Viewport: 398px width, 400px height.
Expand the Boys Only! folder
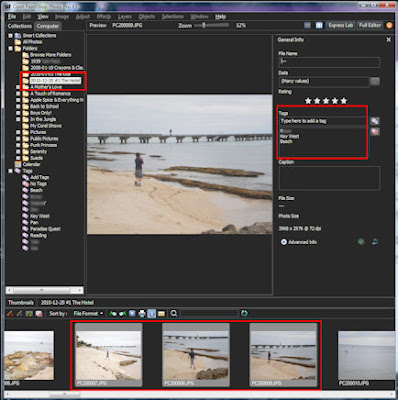(18, 113)
